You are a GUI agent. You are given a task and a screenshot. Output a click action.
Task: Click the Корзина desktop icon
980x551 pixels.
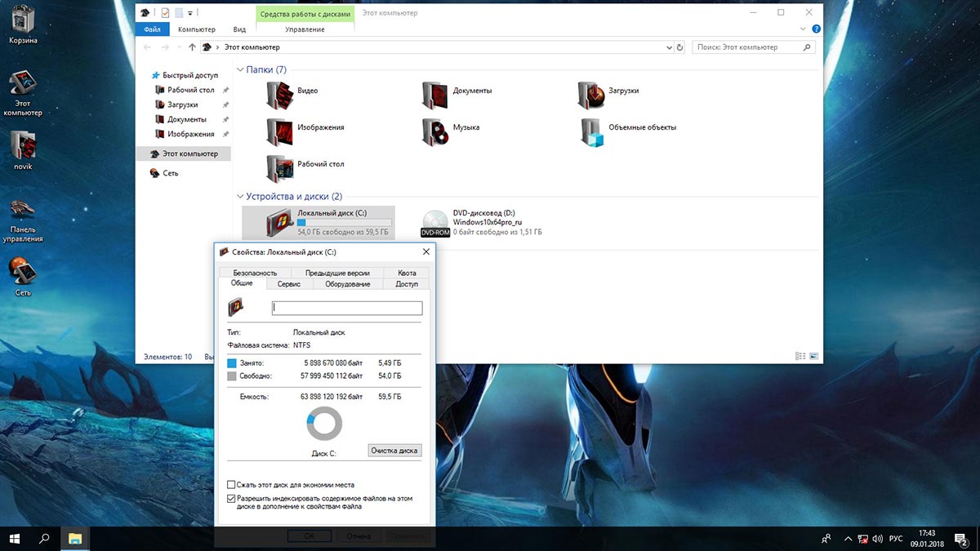click(x=22, y=20)
